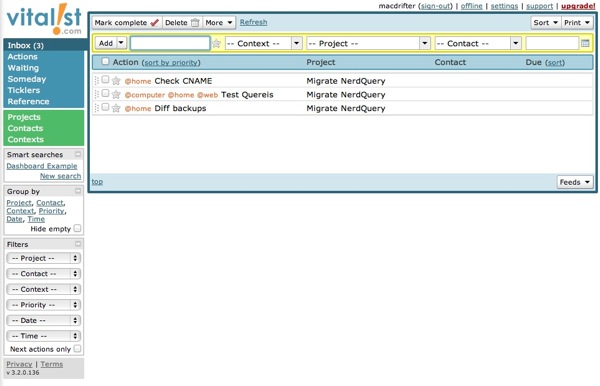Grab the drag handle of Test Quereis row

pos(96,94)
